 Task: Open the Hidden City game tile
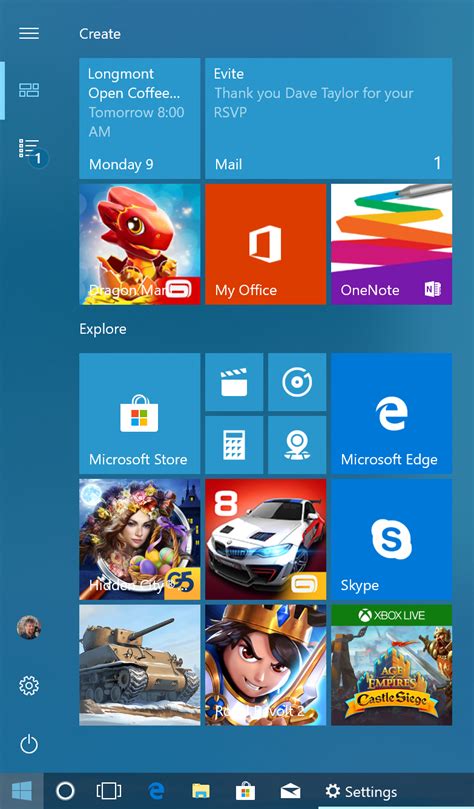pyautogui.click(x=140, y=539)
